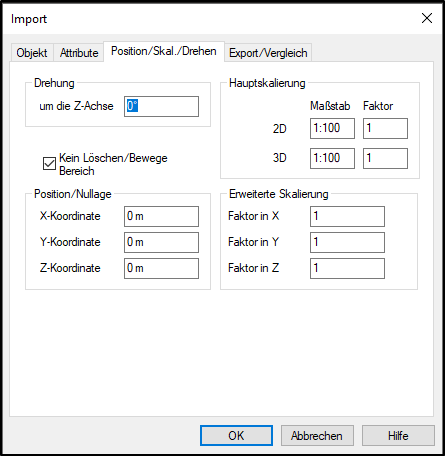Click the Faktor in Y field
445x456 pixels.
click(347, 242)
